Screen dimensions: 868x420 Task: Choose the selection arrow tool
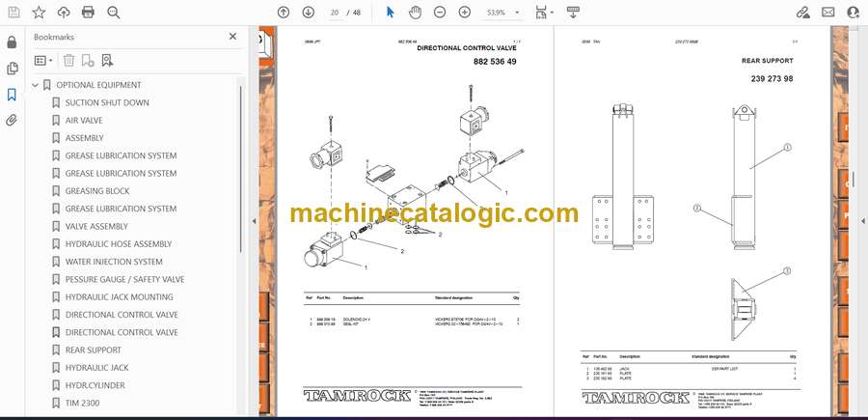pyautogui.click(x=391, y=13)
